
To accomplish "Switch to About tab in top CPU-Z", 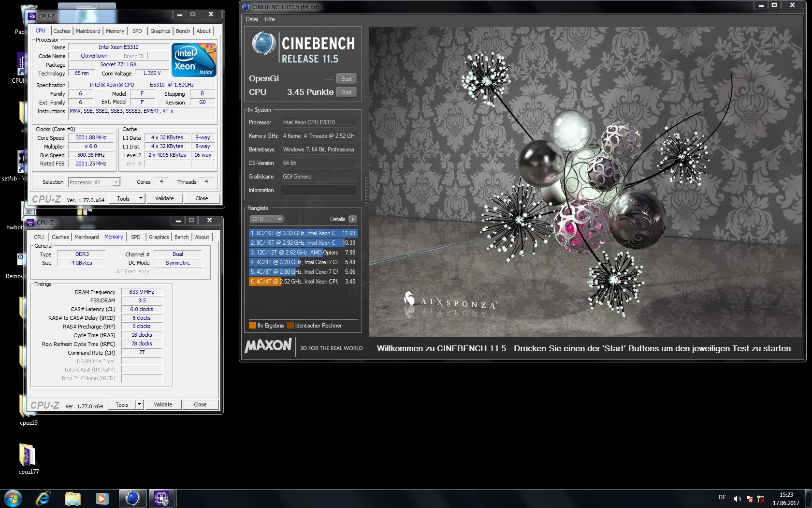I will 203,31.
